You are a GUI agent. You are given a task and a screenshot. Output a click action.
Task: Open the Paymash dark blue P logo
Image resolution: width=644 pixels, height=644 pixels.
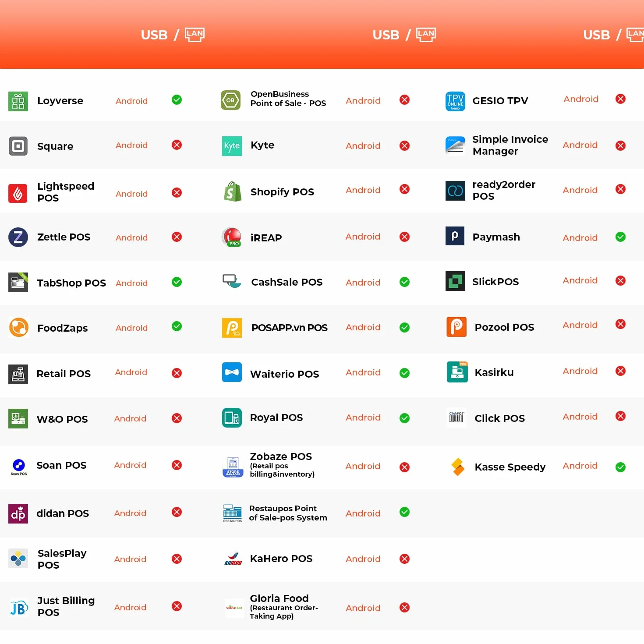point(455,236)
